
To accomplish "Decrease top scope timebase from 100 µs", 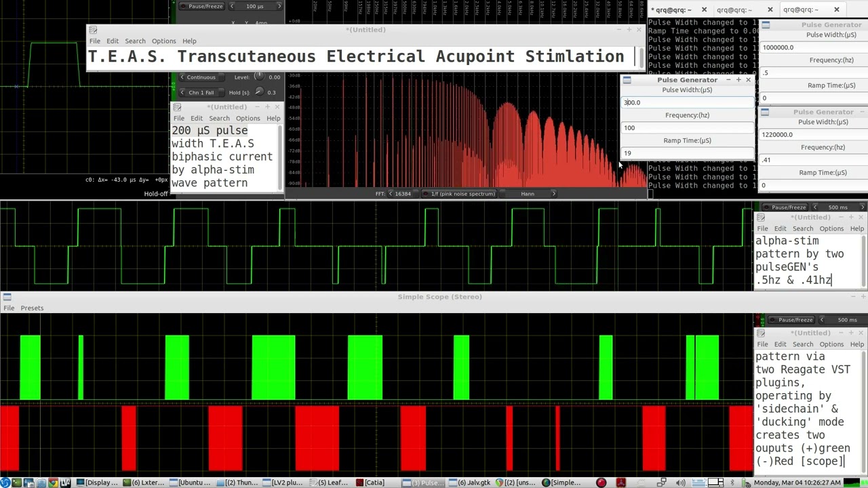I will pyautogui.click(x=232, y=6).
